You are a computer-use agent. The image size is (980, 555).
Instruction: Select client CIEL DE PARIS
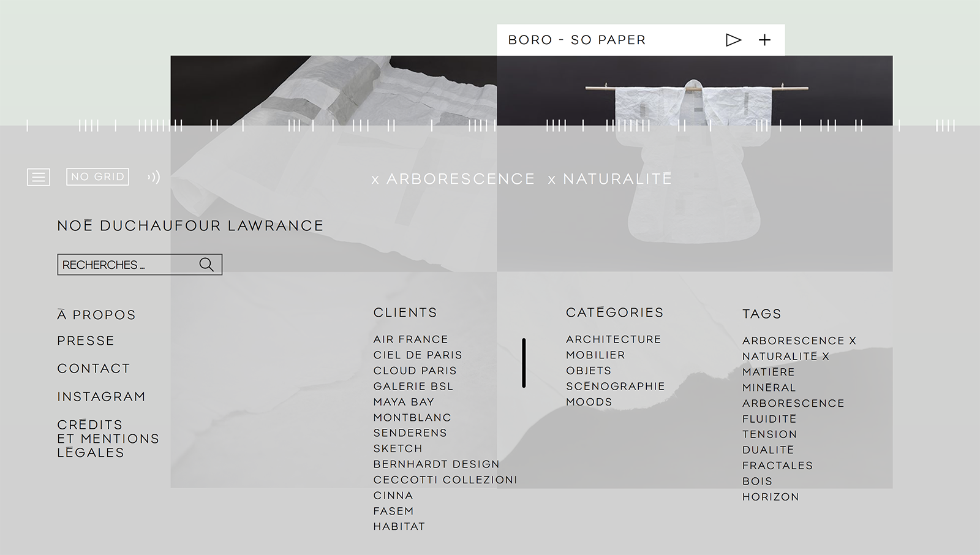click(x=418, y=355)
